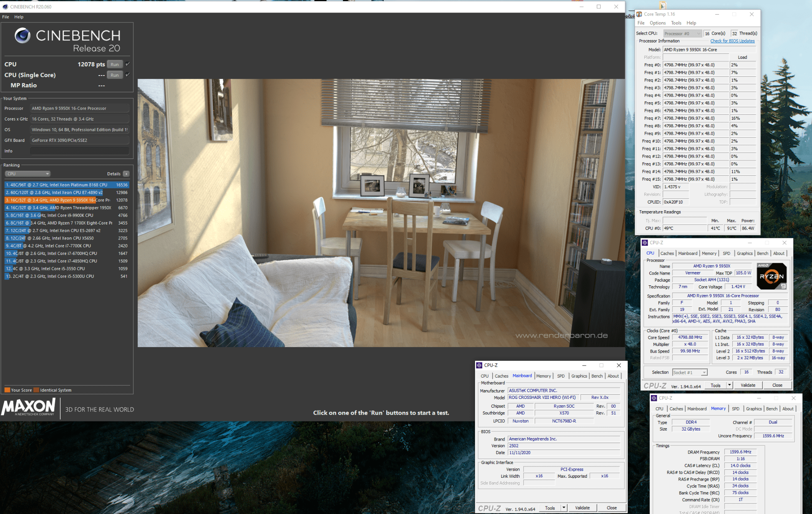Click the upper CPU-Z window title icon
This screenshot has width=812, height=514.
click(645, 242)
